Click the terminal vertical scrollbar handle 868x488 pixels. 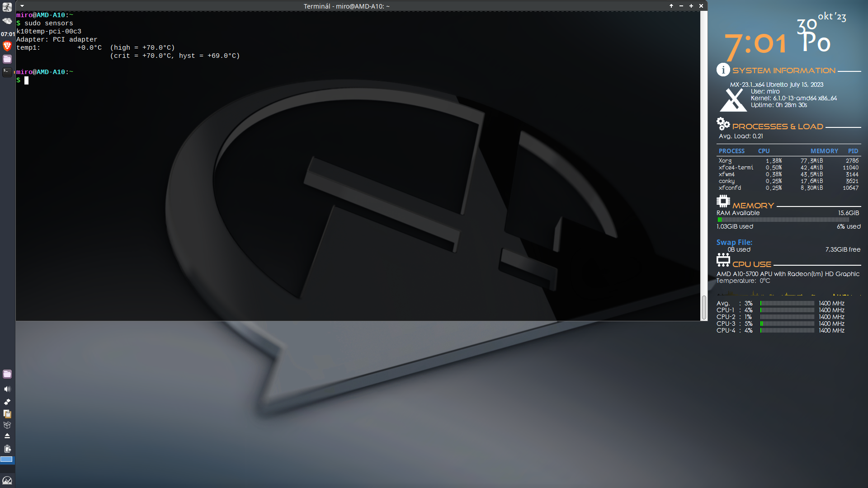pos(704,307)
